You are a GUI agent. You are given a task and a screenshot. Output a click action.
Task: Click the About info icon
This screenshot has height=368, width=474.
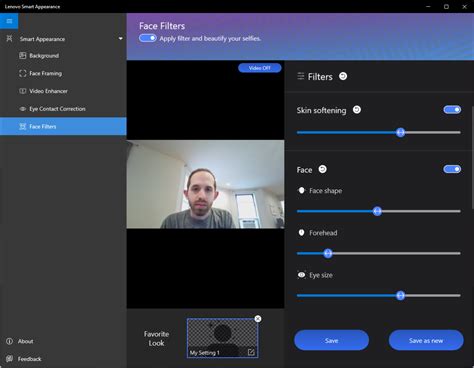click(9, 341)
